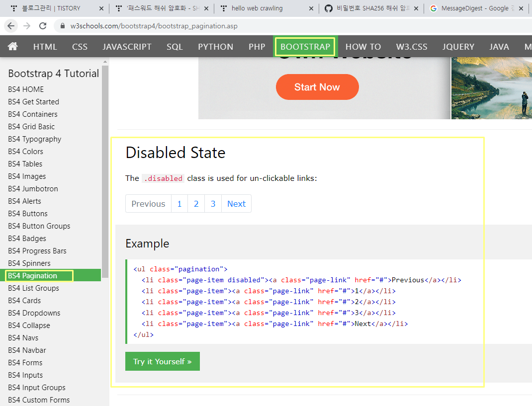Open PYTHON in top navigation
The height and width of the screenshot is (406, 532).
point(215,47)
